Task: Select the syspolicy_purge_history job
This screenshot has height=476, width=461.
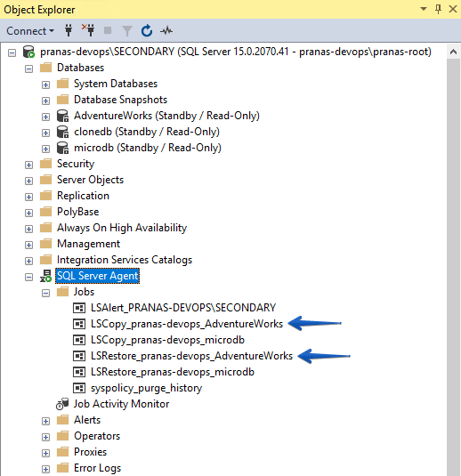Action: pos(146,388)
